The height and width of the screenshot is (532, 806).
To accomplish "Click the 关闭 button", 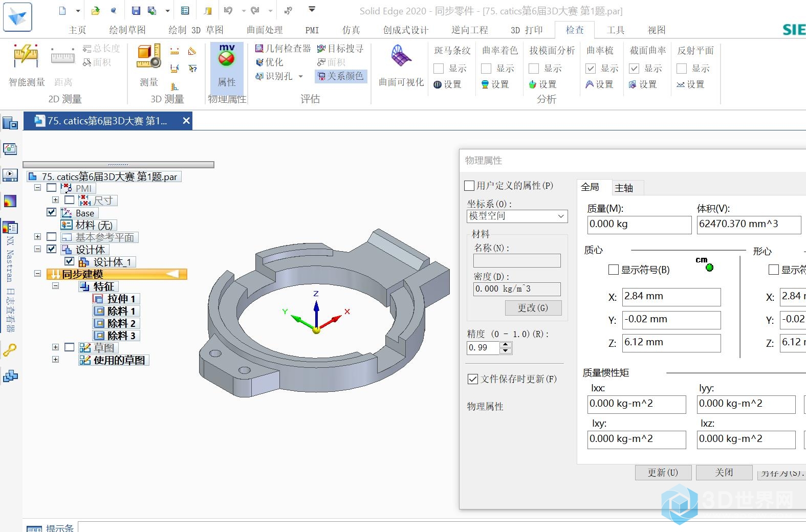I will coord(724,472).
